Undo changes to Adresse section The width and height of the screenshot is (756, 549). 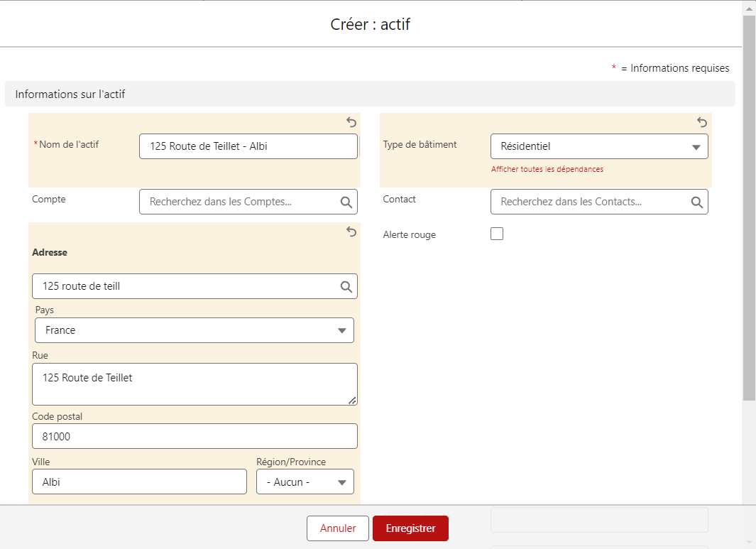pyautogui.click(x=351, y=232)
